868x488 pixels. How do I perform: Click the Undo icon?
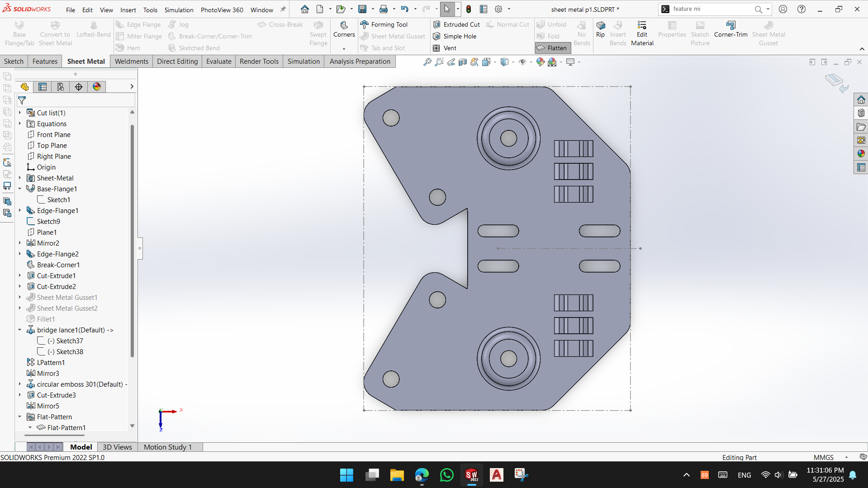[x=404, y=9]
